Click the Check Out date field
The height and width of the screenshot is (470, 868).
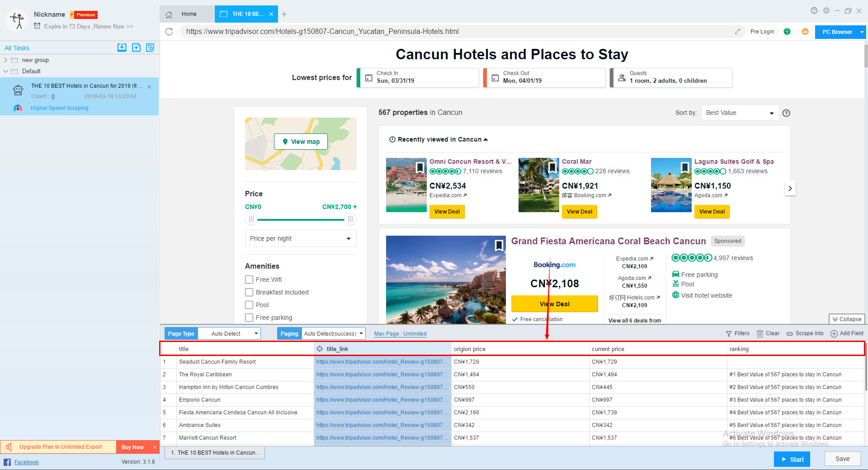(x=544, y=77)
